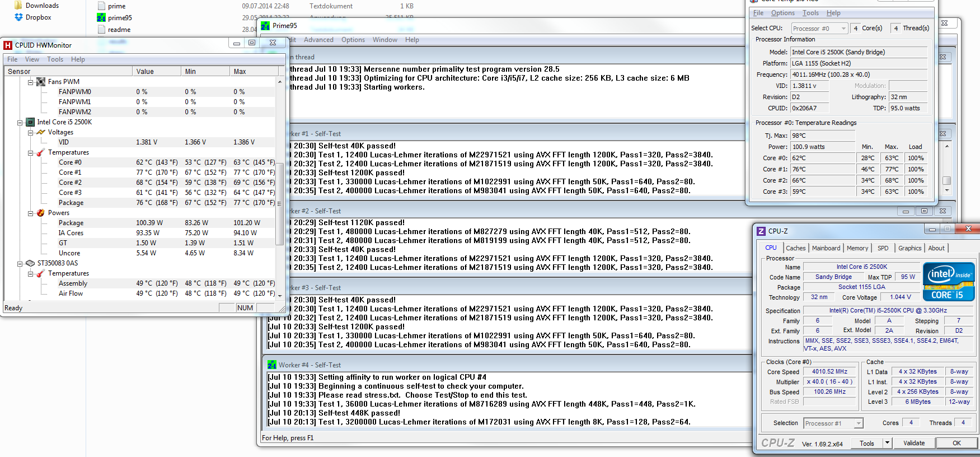Select the Air Flow temperature row
Screen dimensions: 980x457
coord(140,293)
